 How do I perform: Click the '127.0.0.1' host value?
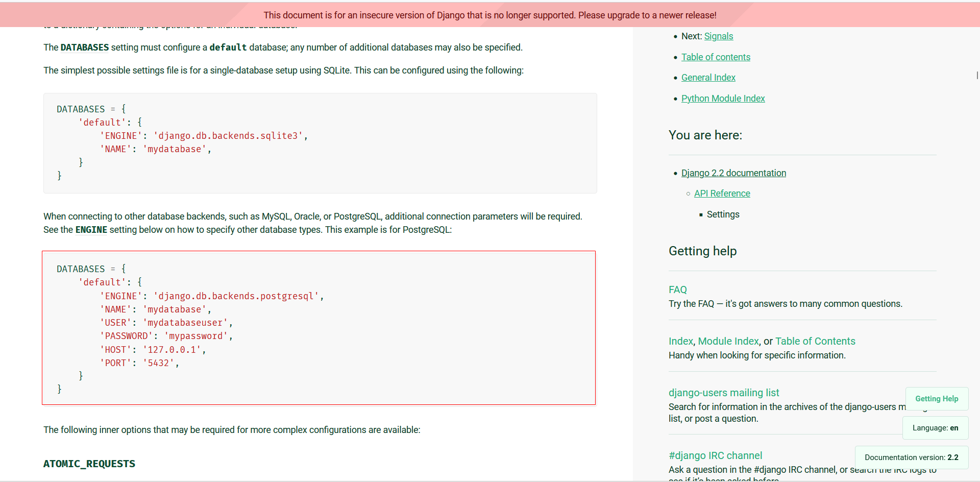point(171,350)
